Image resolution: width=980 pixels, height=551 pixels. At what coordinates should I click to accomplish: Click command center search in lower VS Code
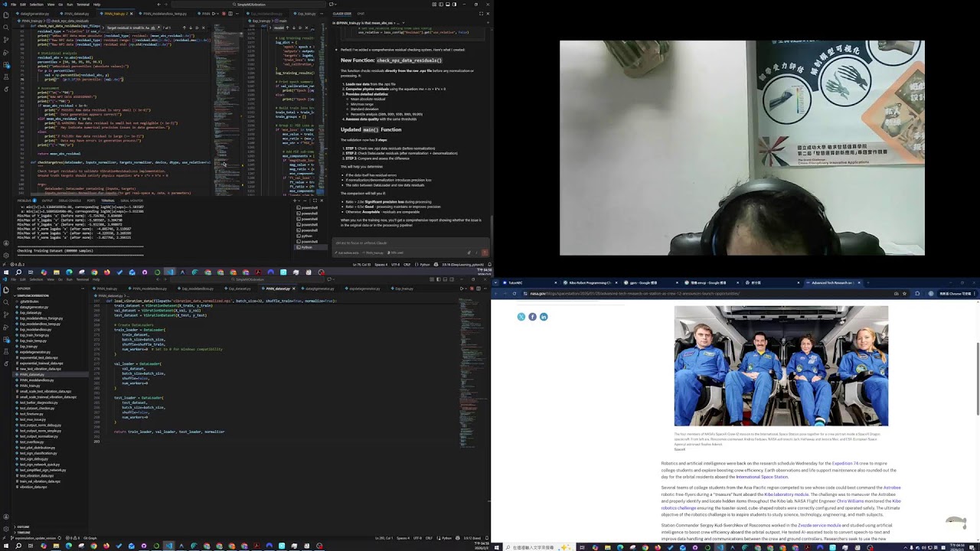pyautogui.click(x=247, y=279)
